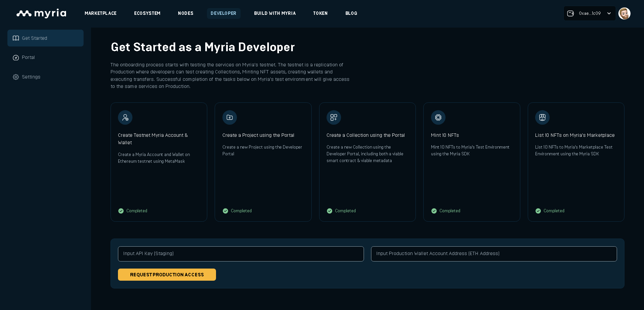Screen dimensions: 644x310
Task: Click 'Get Started as a Myria Developer' heading
Action: (x=203, y=47)
